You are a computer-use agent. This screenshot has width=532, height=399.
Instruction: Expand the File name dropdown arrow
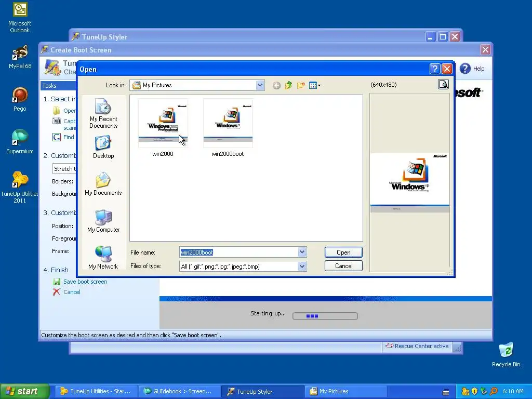302,252
